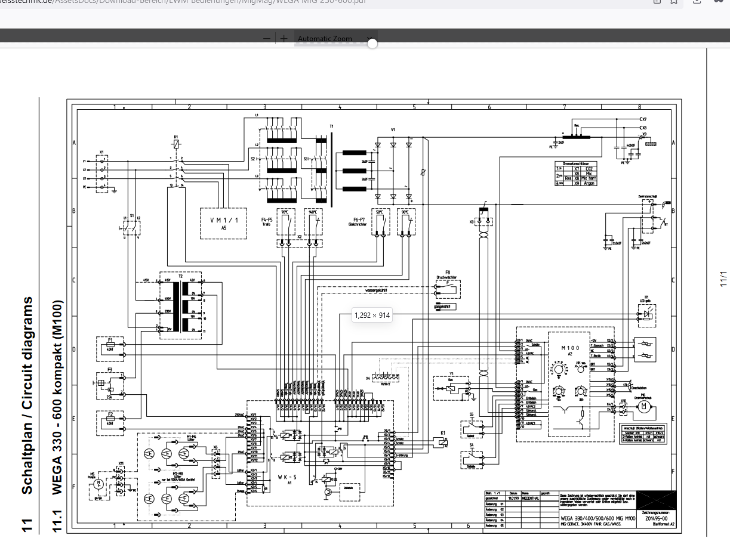
Task: Click the 'Zentralanschluß' label
Action: click(x=648, y=196)
